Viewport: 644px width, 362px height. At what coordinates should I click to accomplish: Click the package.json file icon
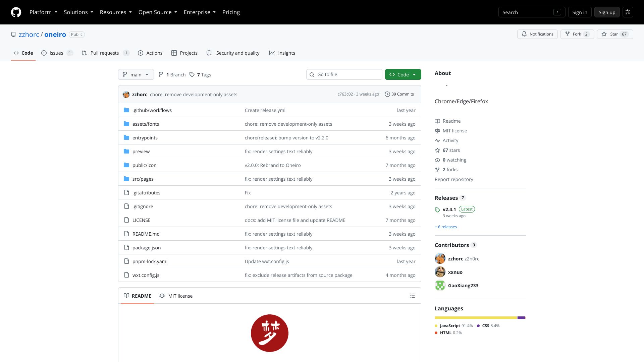point(126,248)
